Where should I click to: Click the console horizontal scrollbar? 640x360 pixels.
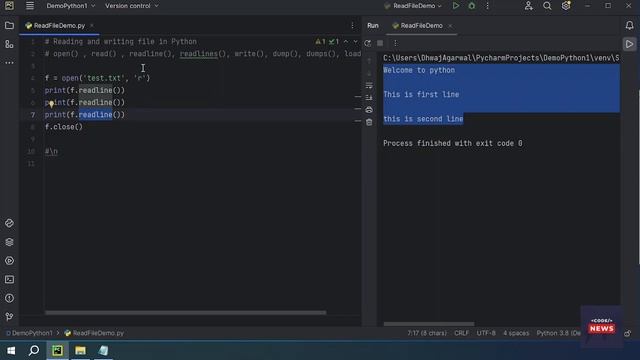coord(429,324)
